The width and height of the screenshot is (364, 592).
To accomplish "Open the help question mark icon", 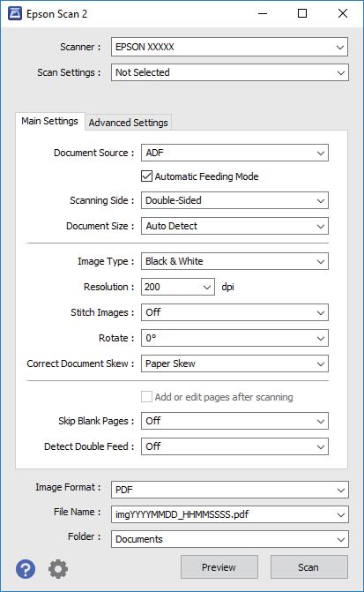I will coord(26,568).
